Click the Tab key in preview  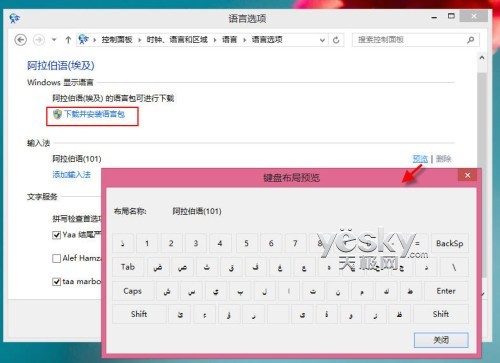click(x=128, y=267)
